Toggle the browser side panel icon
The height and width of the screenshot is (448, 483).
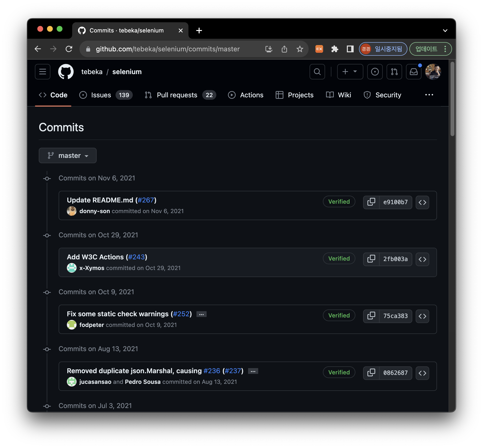click(x=350, y=49)
